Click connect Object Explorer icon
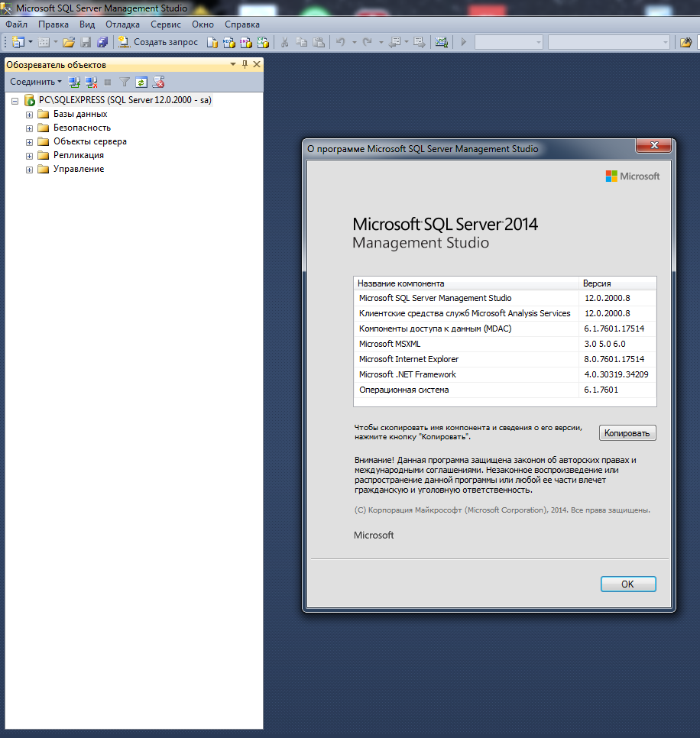The image size is (700, 738). click(74, 82)
